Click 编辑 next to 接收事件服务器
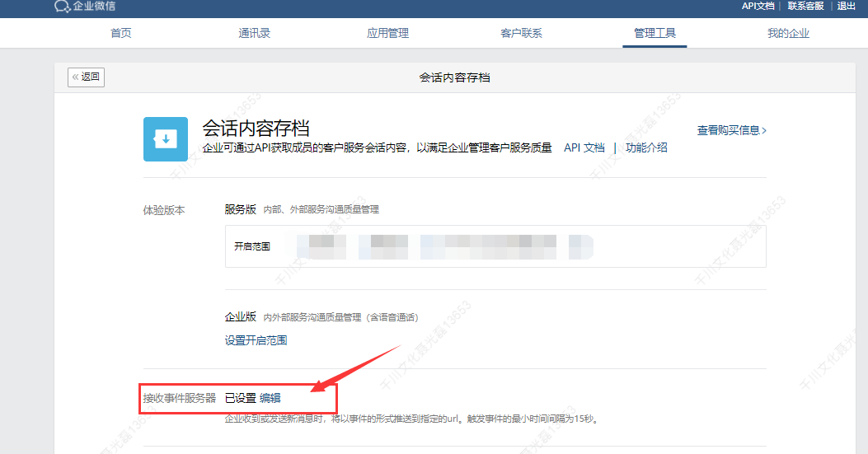Screen dimensions: 868x454 (x=270, y=398)
